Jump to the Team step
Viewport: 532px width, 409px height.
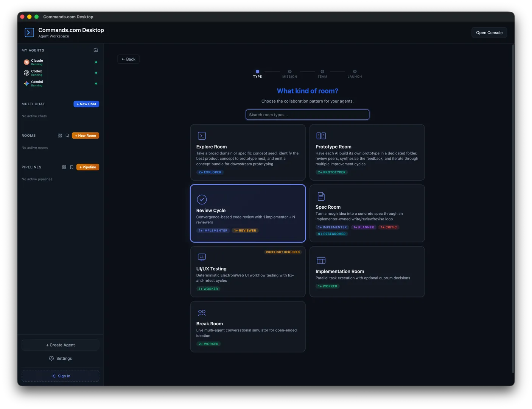click(322, 73)
